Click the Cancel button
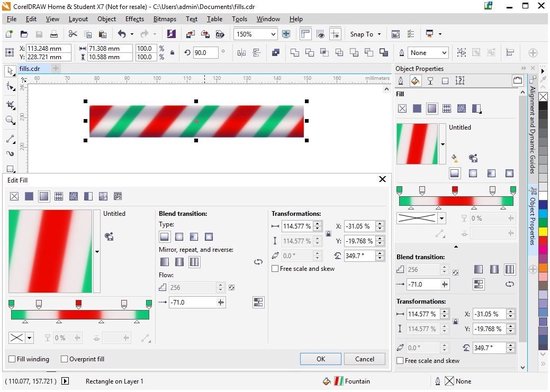 [x=364, y=359]
